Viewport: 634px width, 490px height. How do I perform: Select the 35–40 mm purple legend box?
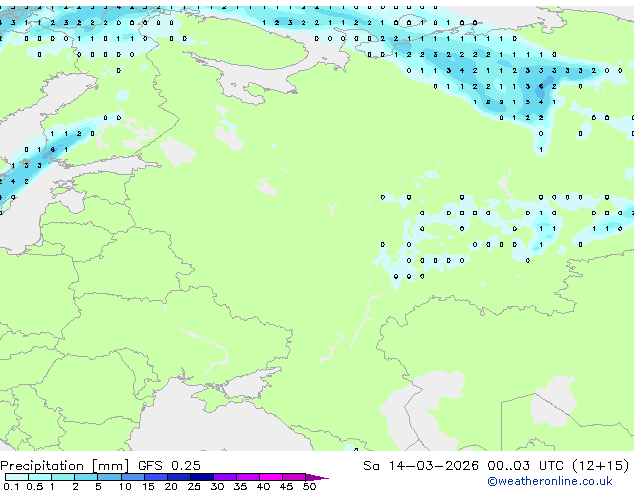pos(248,477)
